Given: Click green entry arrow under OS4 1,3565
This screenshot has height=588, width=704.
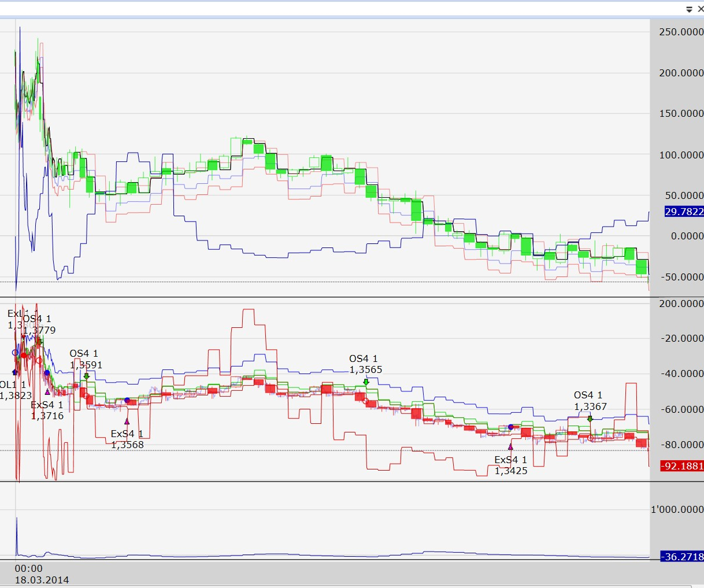Looking at the screenshot, I should pos(366,382).
